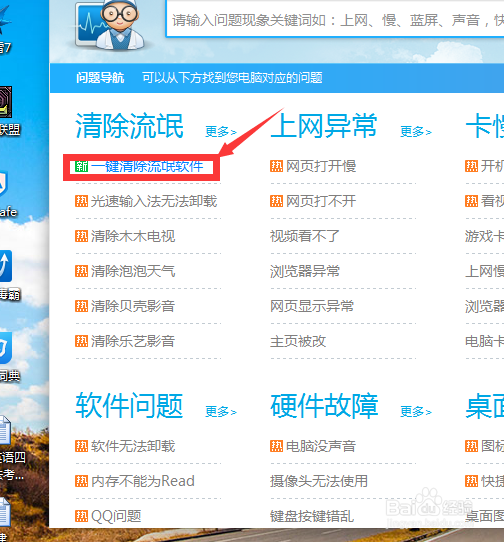Viewport: 504px width, 542px height.
Task: Open 电脑没声音 problem
Action: tap(321, 446)
